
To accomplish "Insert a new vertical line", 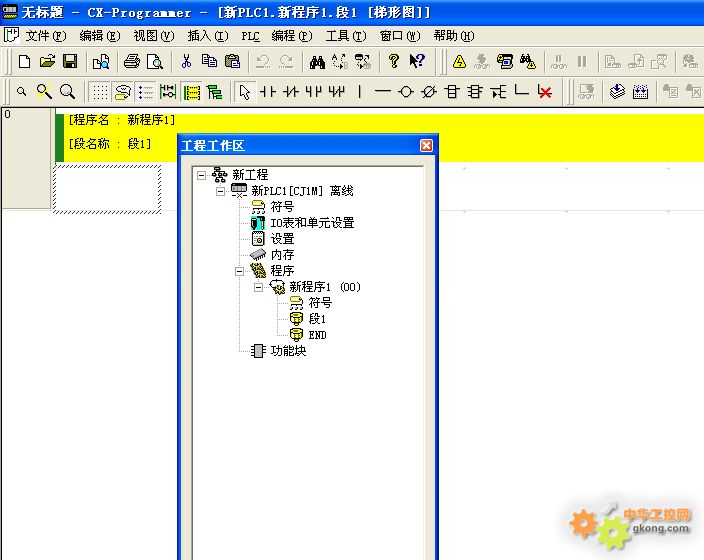I will pos(360,92).
